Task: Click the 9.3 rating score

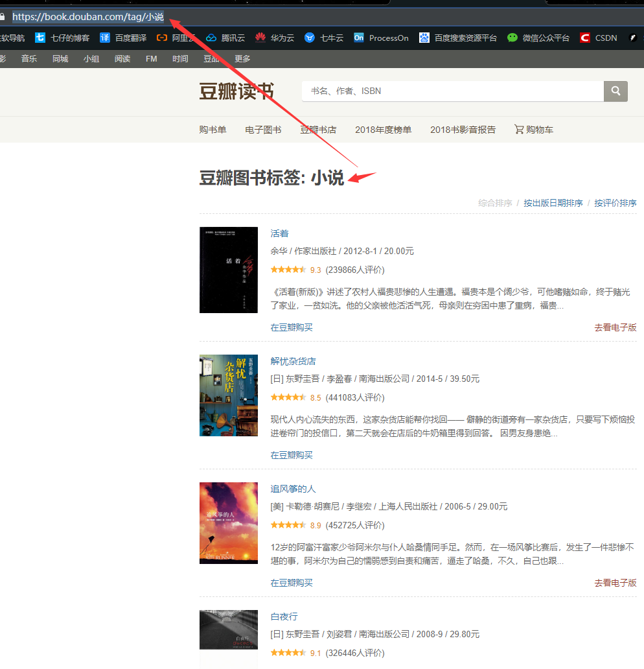Action: click(x=316, y=270)
